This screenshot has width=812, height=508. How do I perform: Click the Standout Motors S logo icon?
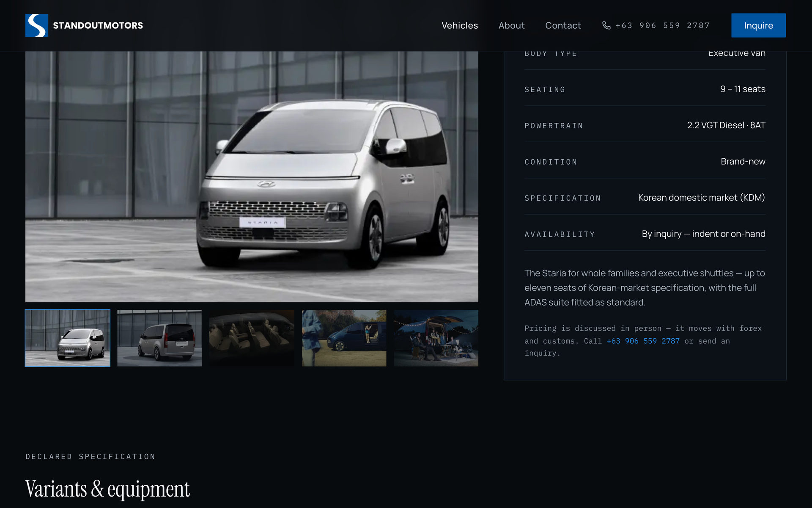[x=37, y=25]
